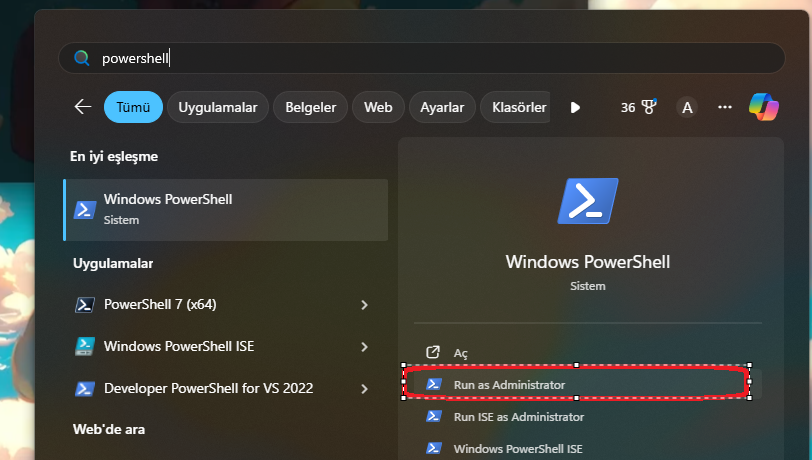This screenshot has height=460, width=812.
Task: Open the account avatar labeled A
Action: [x=687, y=107]
